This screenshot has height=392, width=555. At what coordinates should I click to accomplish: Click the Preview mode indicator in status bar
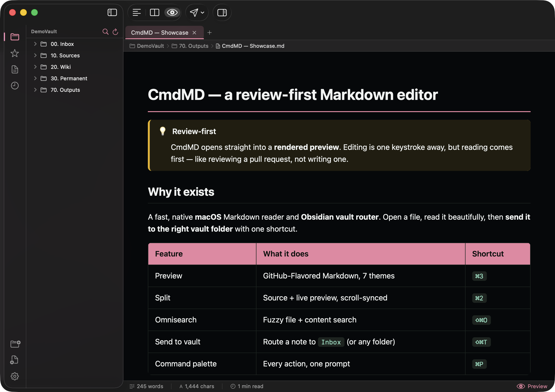(x=532, y=386)
